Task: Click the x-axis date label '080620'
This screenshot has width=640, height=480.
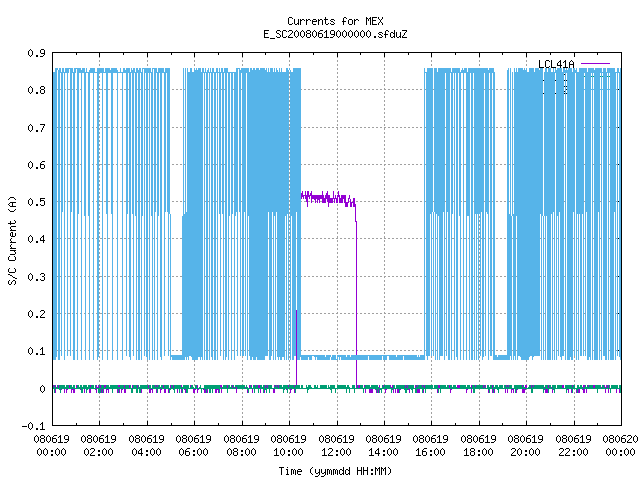Action: [620, 439]
